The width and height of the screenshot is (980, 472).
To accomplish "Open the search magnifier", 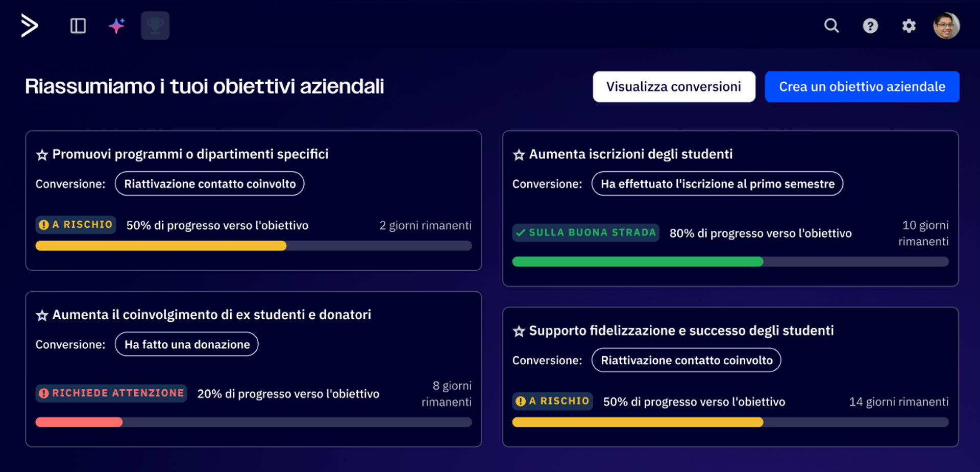I will 831,26.
